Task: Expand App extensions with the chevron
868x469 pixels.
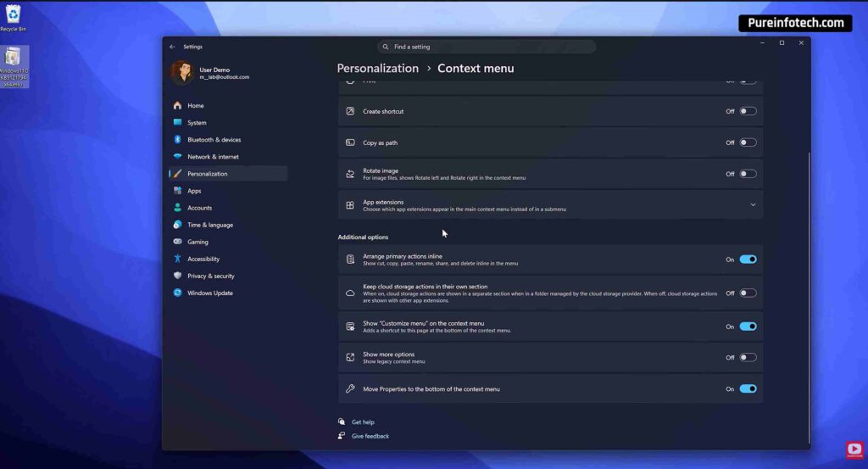Action: click(753, 205)
